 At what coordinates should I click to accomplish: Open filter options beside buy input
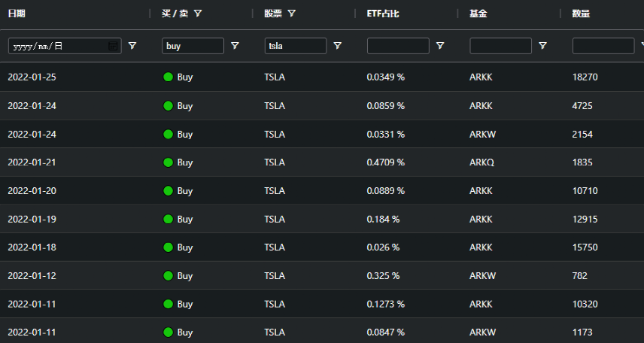(x=235, y=46)
